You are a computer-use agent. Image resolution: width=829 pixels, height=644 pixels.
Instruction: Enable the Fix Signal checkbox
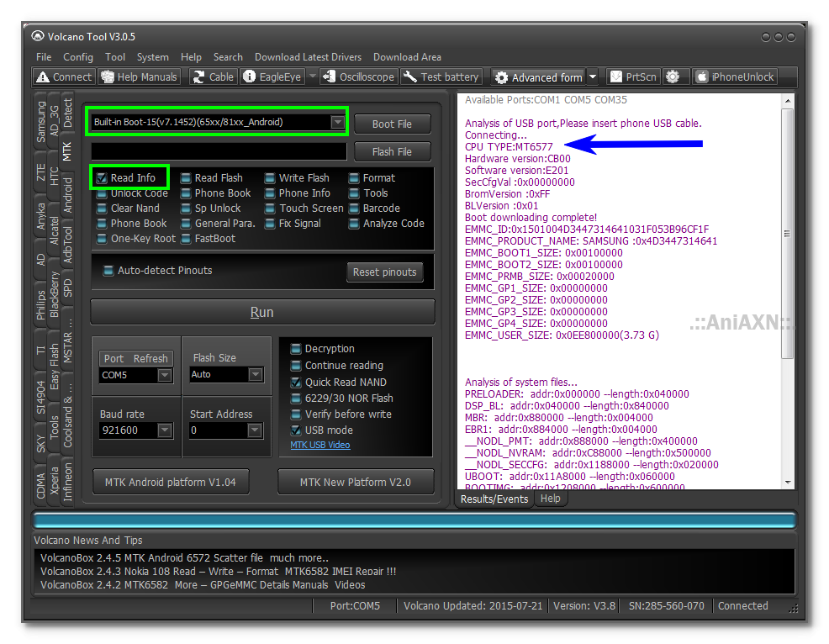(270, 224)
